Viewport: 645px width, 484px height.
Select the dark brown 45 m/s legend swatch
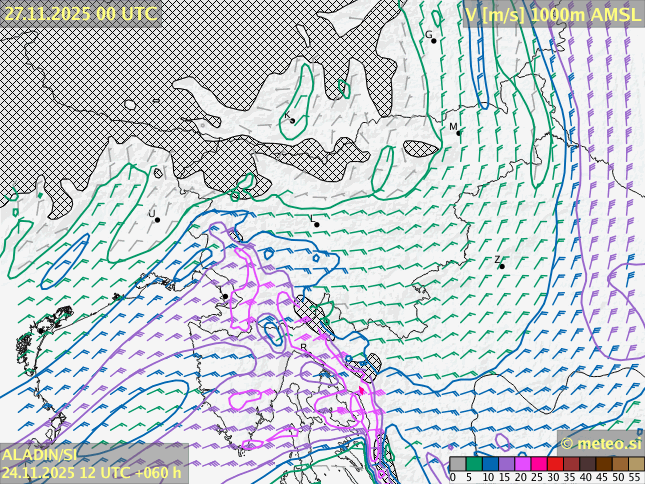point(604,464)
